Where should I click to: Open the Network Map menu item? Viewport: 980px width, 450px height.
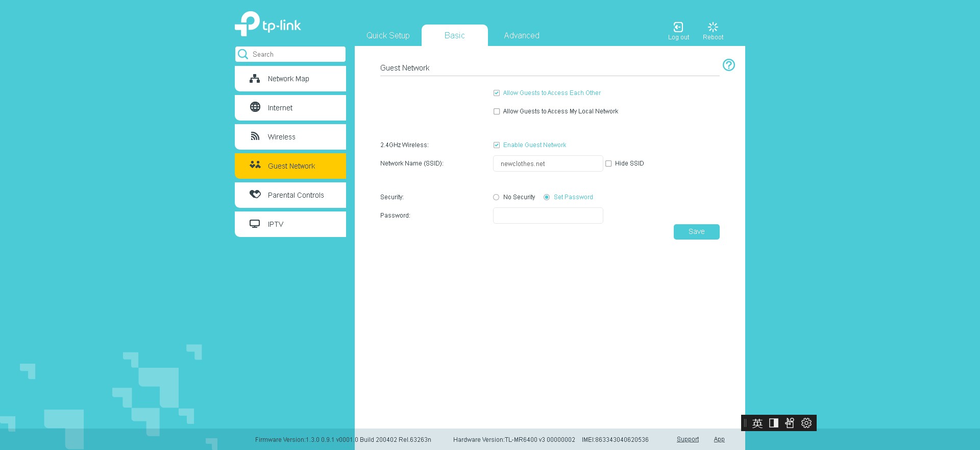290,79
